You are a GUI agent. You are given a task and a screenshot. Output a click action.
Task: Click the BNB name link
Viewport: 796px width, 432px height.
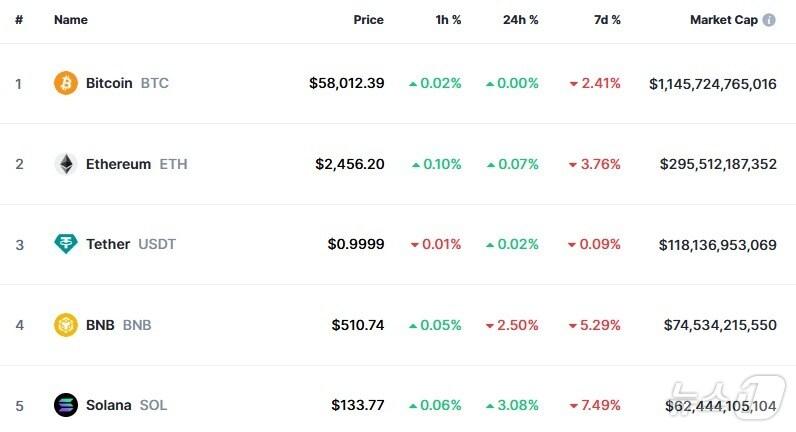tap(100, 325)
